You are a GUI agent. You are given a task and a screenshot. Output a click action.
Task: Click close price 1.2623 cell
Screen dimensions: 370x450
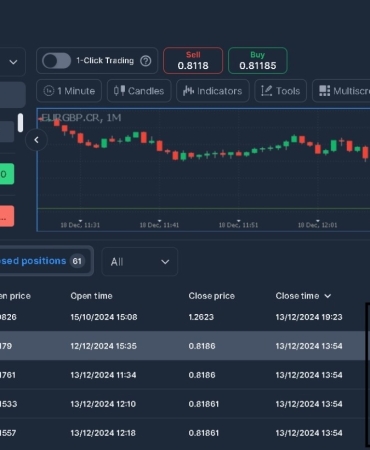[x=201, y=317]
